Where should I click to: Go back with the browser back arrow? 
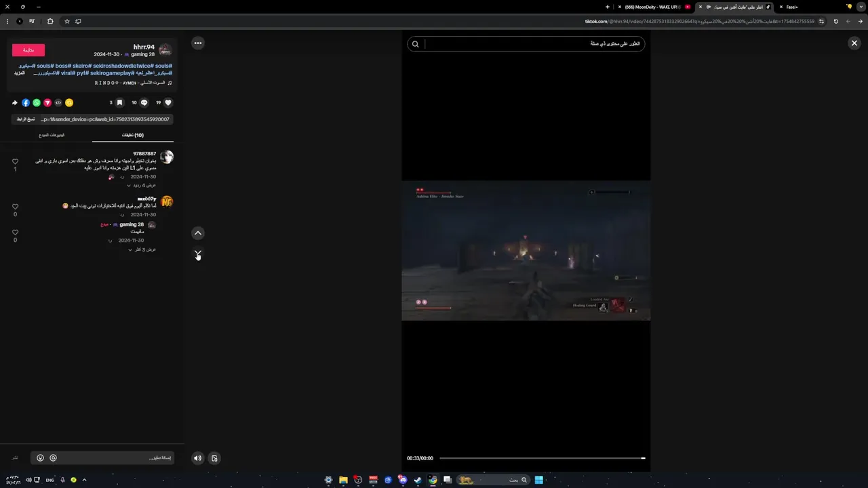click(860, 21)
